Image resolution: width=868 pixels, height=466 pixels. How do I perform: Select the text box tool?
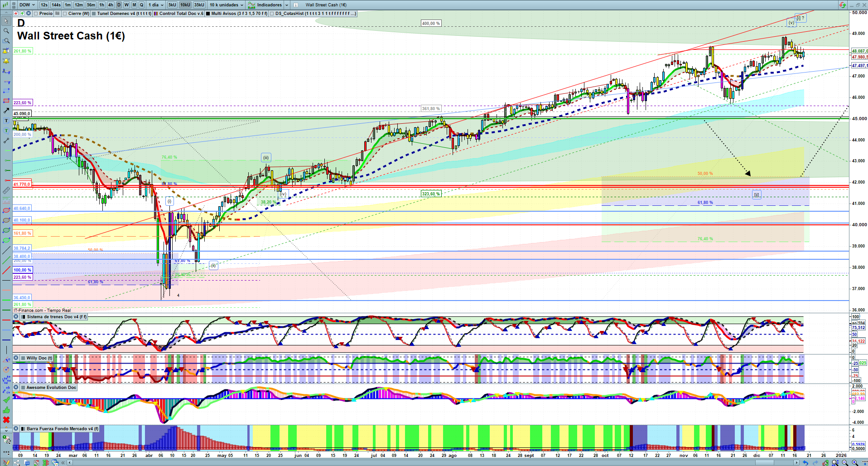tap(6, 121)
